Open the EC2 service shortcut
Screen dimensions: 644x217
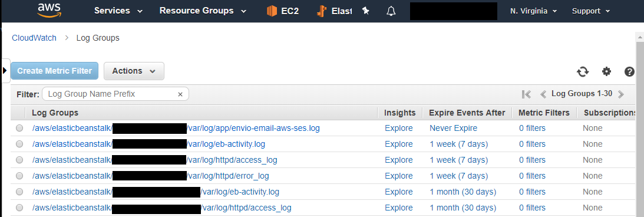[x=282, y=11]
